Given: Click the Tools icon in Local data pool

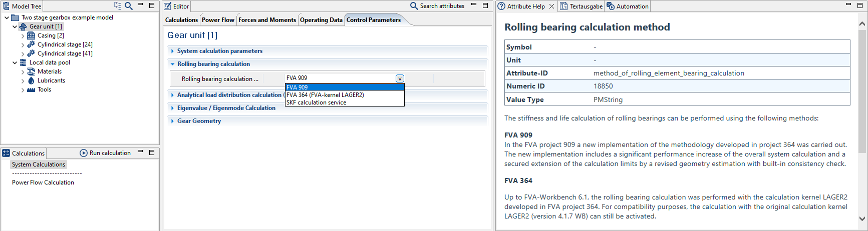Looking at the screenshot, I should 31,89.
